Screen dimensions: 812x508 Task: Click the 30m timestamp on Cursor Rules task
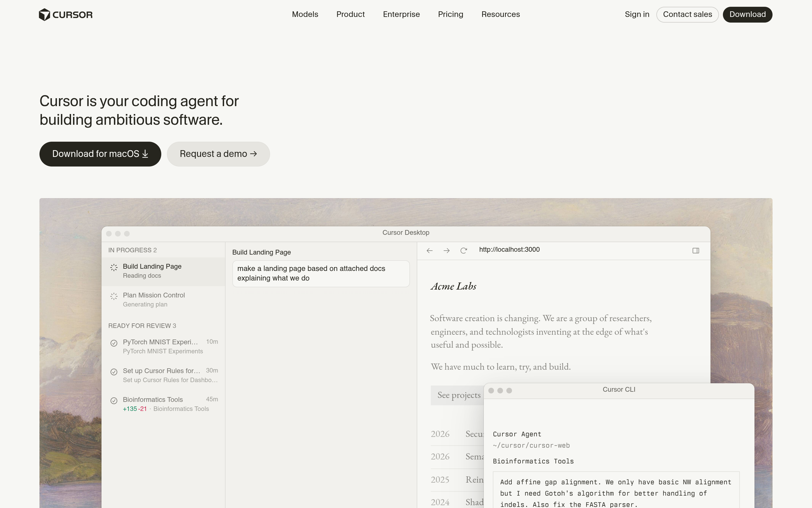coord(212,371)
